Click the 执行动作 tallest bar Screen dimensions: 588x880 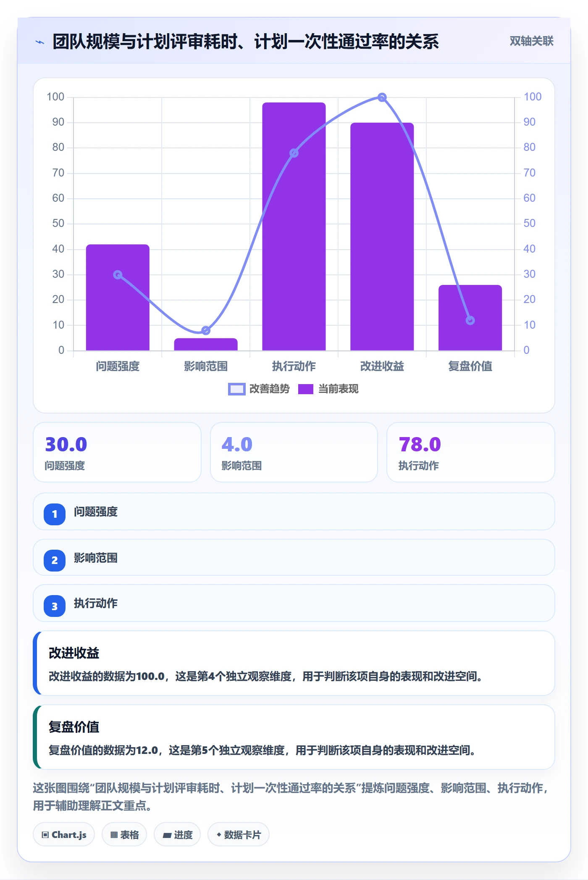[x=294, y=227]
